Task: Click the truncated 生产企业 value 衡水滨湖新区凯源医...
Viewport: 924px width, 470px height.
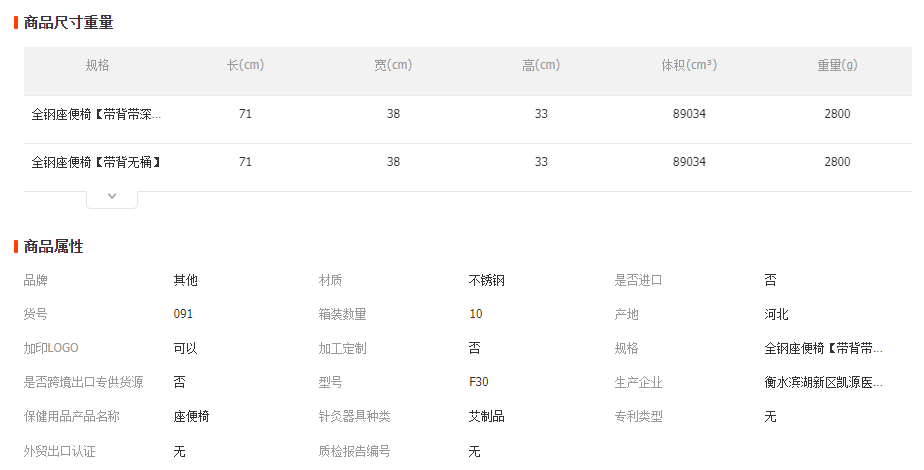Action: [823, 382]
